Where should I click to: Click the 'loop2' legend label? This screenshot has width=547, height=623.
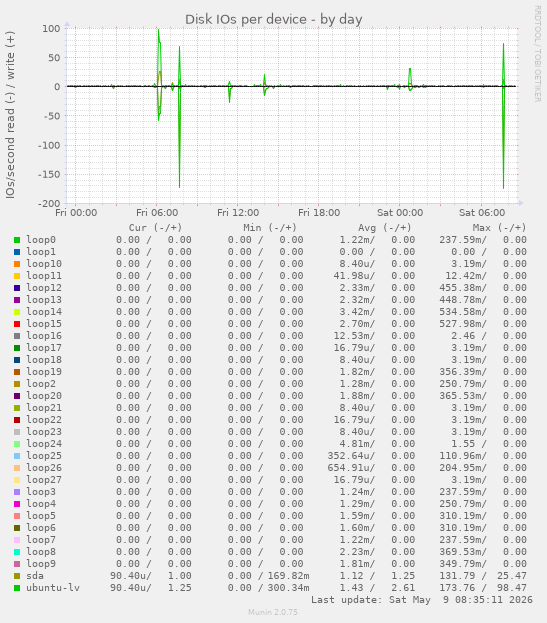(x=41, y=384)
